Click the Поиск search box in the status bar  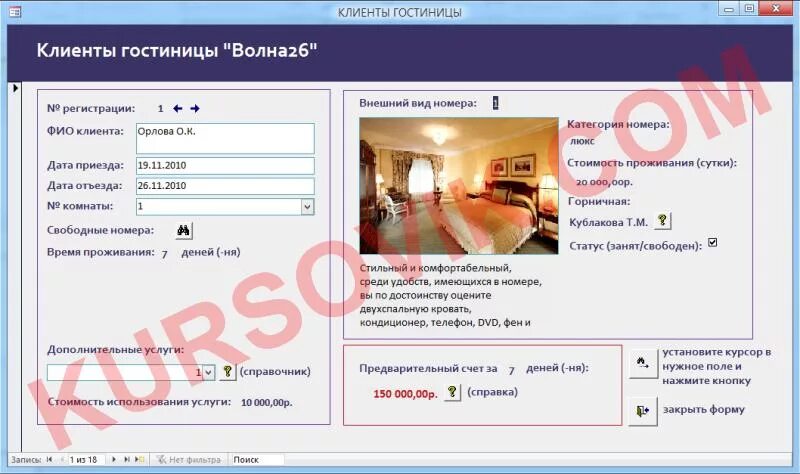[x=258, y=460]
